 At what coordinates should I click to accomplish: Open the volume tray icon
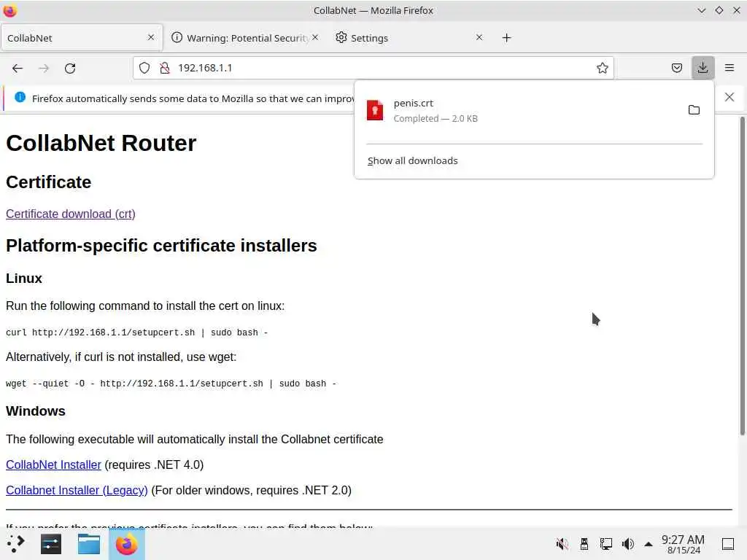[628, 544]
